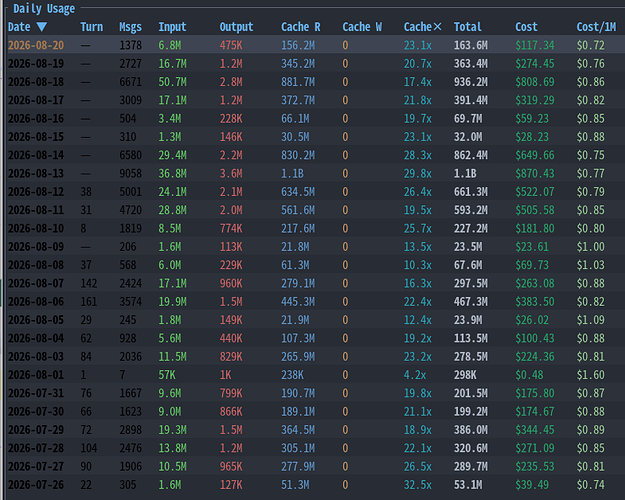625x500 pixels.
Task: Click the Daily Usage panel title
Action: [x=44, y=8]
